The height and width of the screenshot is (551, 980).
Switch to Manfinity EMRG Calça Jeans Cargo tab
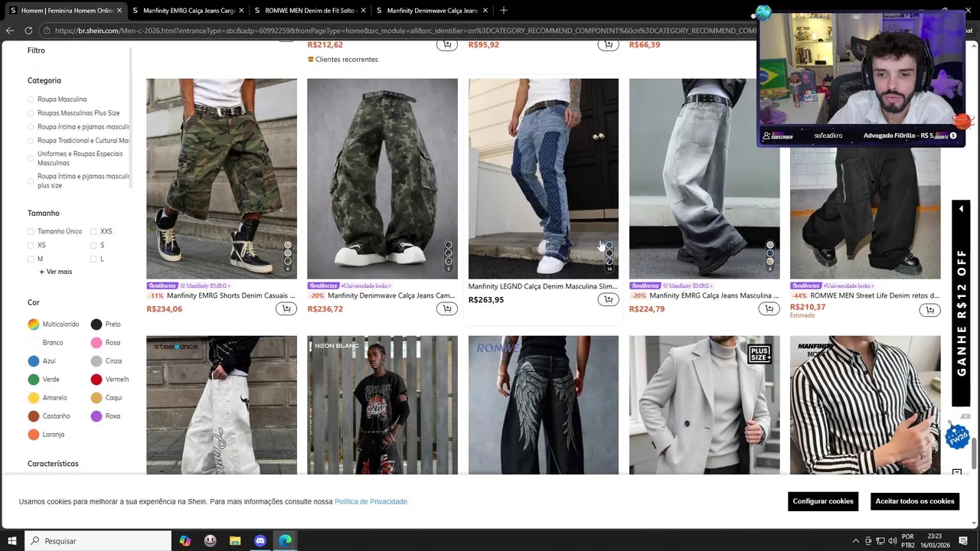coord(189,11)
